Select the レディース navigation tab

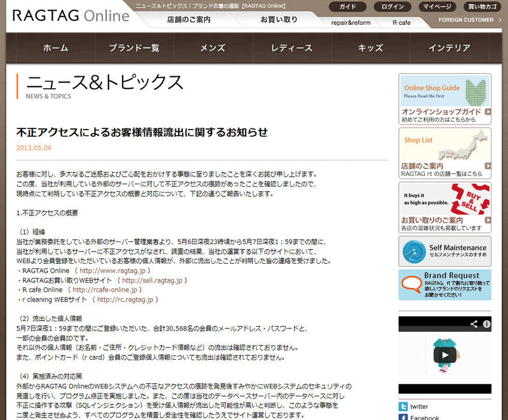coord(291,48)
